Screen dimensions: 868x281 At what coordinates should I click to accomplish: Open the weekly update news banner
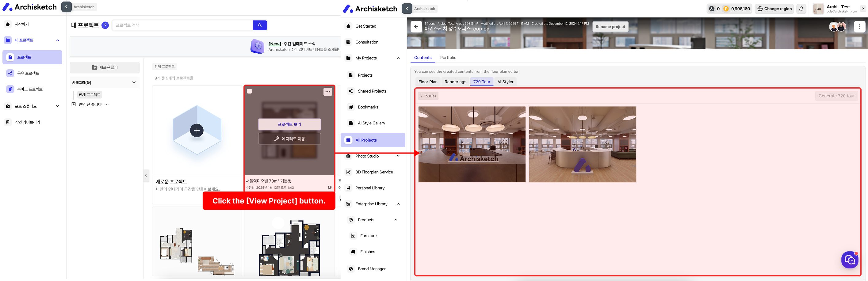click(x=205, y=47)
